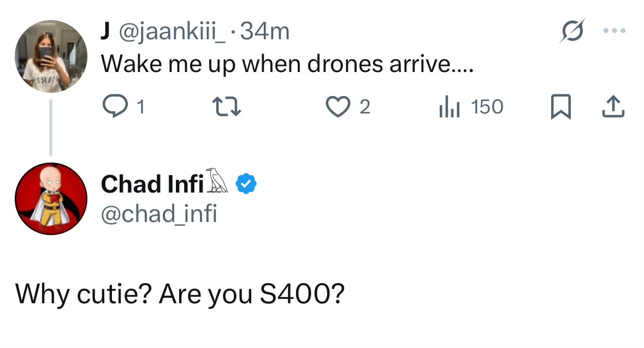The width and height of the screenshot is (644, 348).
Task: Open J's mirror selfie profile picture
Action: pyautogui.click(x=51, y=56)
